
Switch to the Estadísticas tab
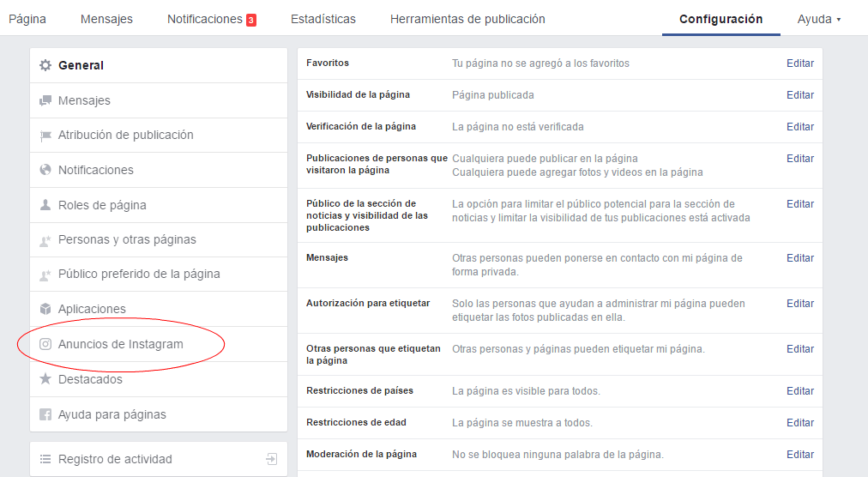tap(322, 19)
